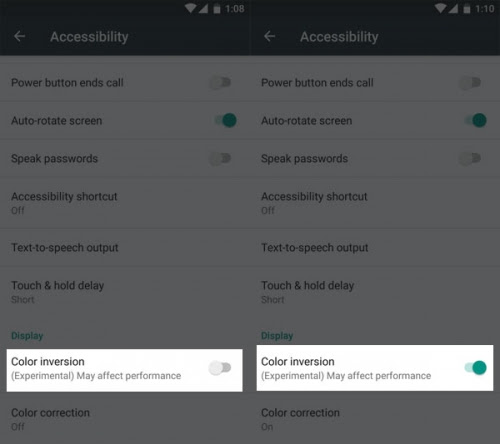The width and height of the screenshot is (500, 444).
Task: Toggle Auto-rotate screen off in the left screen
Action: (226, 120)
